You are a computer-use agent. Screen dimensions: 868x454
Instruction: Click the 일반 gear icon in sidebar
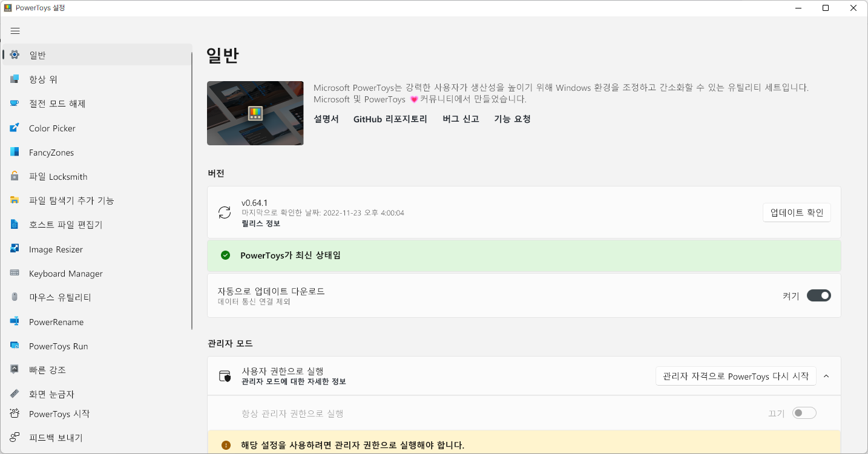(15, 55)
